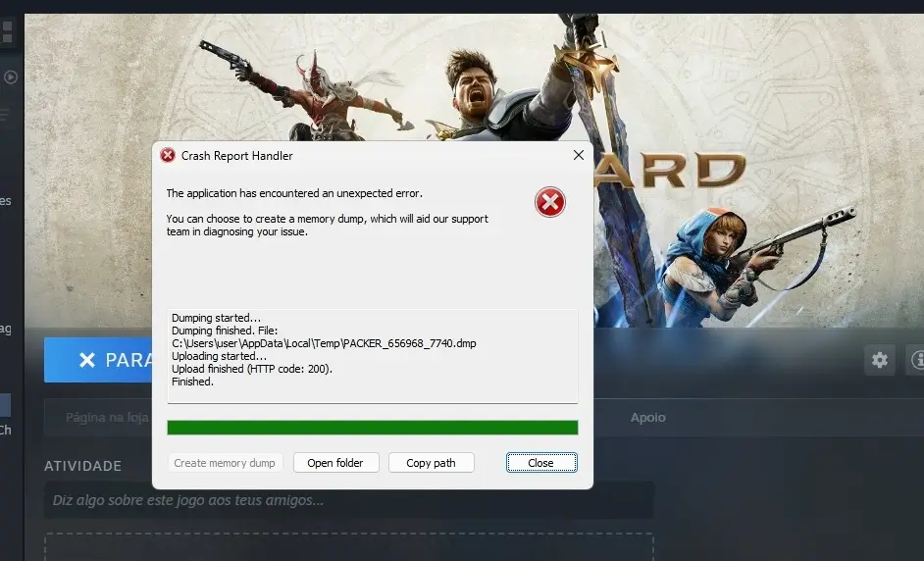Open Página na loja tab in Steam
Screen dimensions: 924x561
[107, 417]
